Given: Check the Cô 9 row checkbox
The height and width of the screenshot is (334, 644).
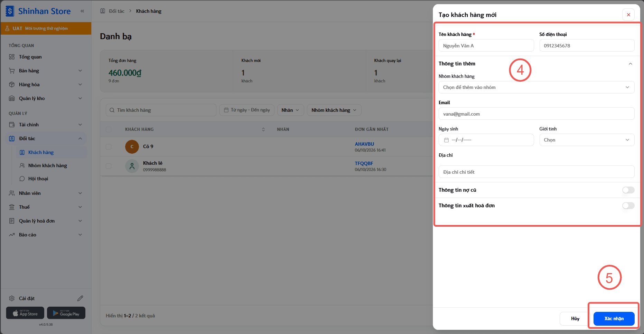Looking at the screenshot, I should pos(109,147).
